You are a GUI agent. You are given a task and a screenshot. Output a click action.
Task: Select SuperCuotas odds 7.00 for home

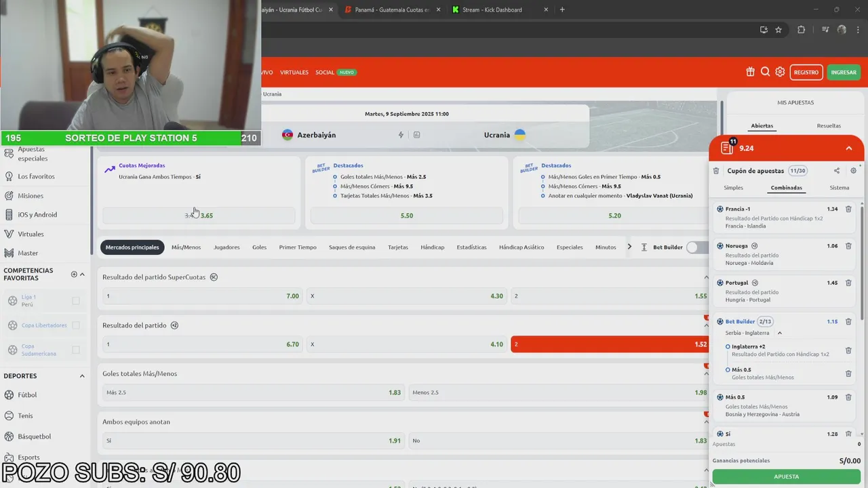(203, 296)
